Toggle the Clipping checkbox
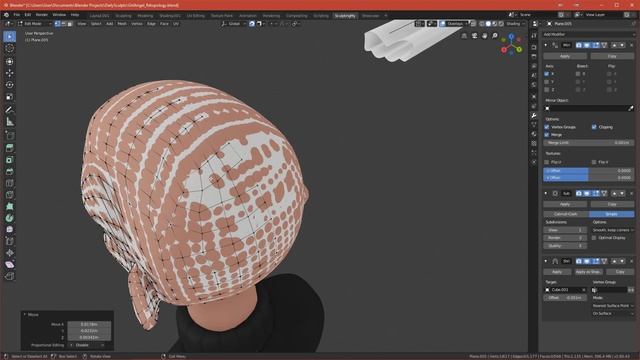Screen dimensions: 640x360 594,127
